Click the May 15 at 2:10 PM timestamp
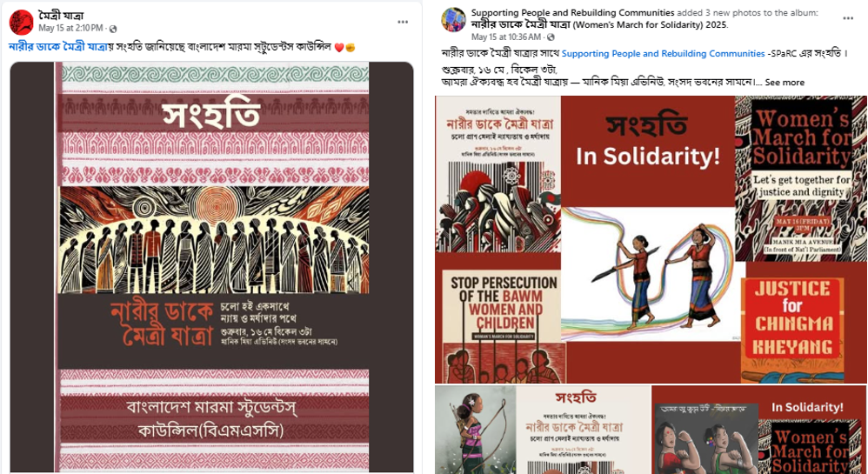 (70, 28)
